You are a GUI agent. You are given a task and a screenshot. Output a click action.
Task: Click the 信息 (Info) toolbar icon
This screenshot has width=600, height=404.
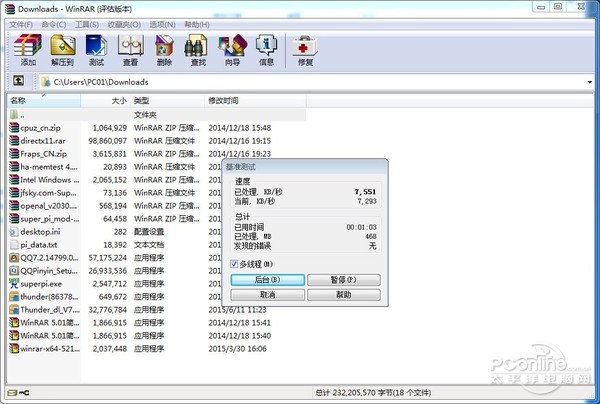point(266,45)
